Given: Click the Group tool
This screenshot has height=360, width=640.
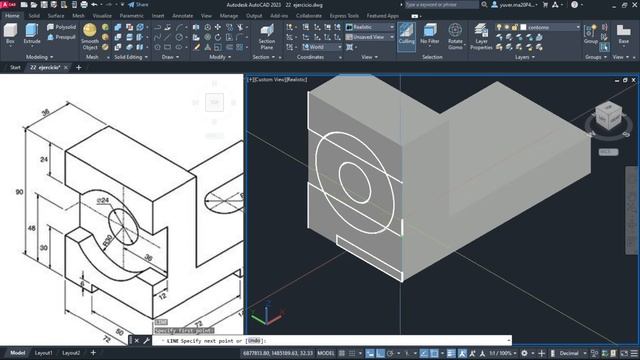Looking at the screenshot, I should pyautogui.click(x=590, y=33).
